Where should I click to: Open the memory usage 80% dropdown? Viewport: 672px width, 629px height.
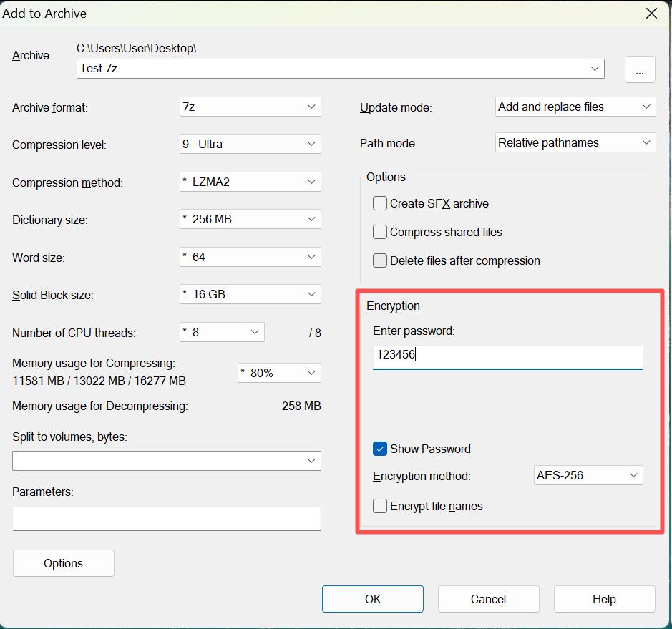[278, 373]
